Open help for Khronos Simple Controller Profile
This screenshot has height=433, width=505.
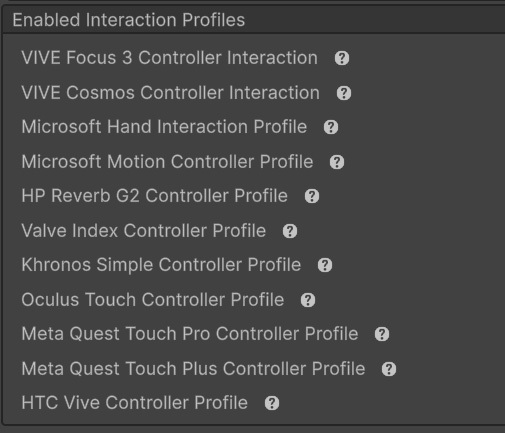[x=325, y=265]
